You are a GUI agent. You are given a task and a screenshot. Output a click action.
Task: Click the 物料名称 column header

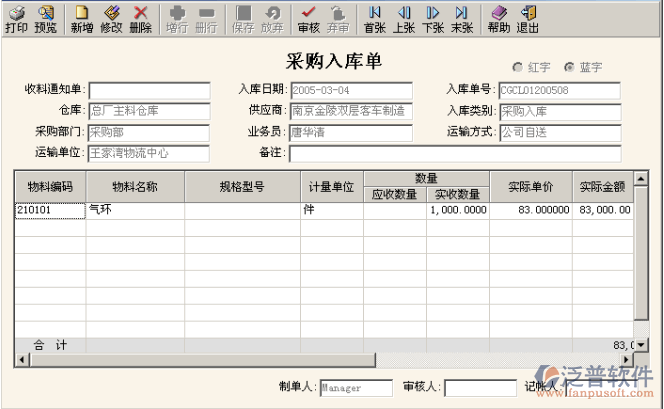[135, 186]
